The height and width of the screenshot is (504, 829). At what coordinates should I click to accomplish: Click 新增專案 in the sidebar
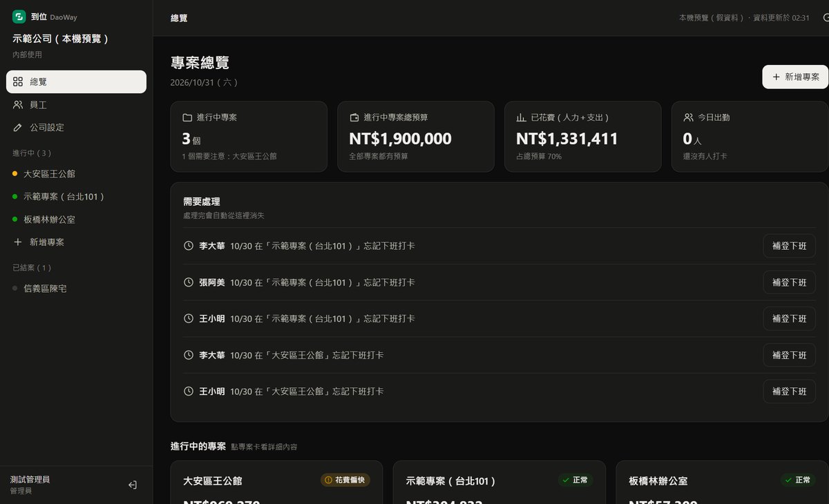pyautogui.click(x=76, y=242)
